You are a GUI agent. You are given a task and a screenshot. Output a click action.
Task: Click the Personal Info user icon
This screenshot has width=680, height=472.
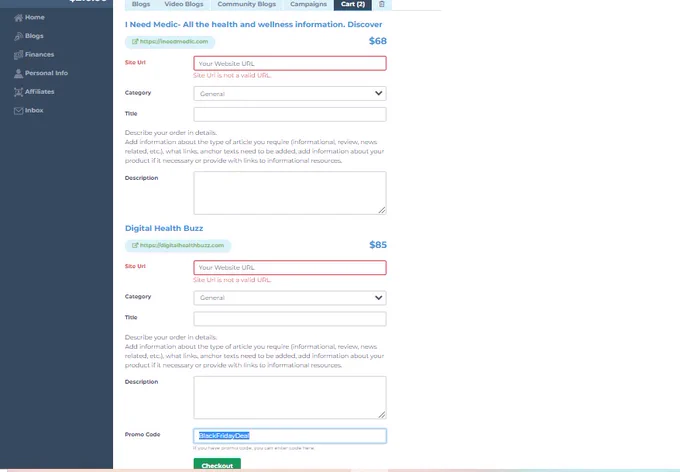pos(18,73)
